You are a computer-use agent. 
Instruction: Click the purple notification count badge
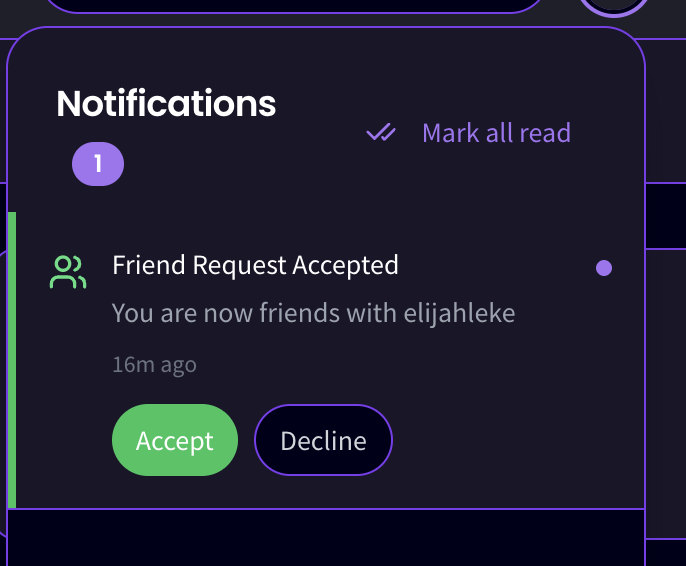click(x=98, y=164)
